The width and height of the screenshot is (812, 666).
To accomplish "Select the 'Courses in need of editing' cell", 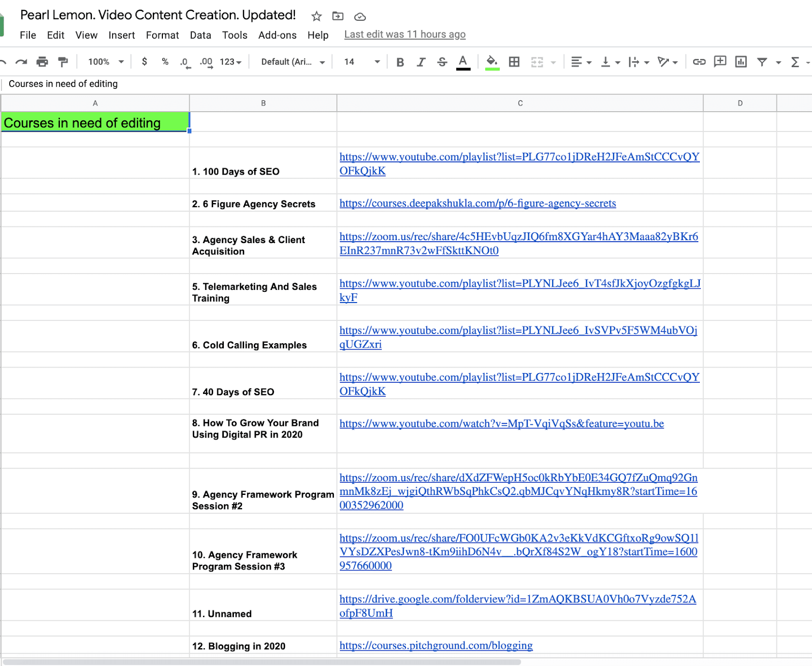I will pyautogui.click(x=95, y=122).
